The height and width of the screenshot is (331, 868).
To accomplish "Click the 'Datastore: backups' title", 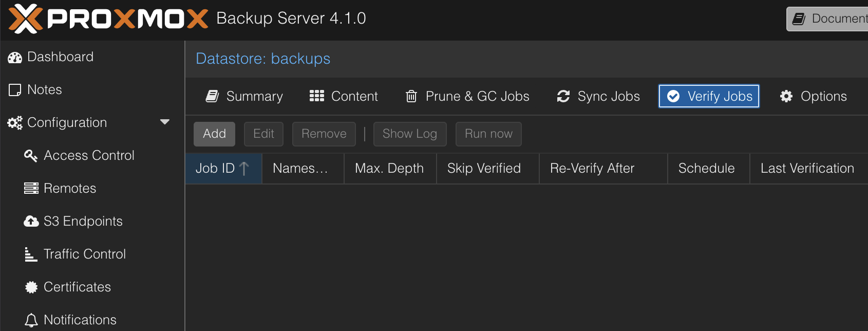I will pyautogui.click(x=263, y=59).
